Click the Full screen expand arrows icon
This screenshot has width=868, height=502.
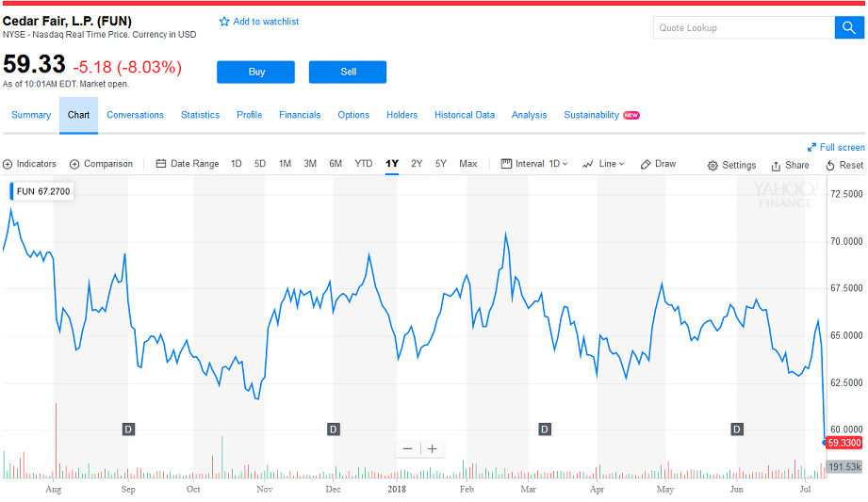tap(811, 147)
